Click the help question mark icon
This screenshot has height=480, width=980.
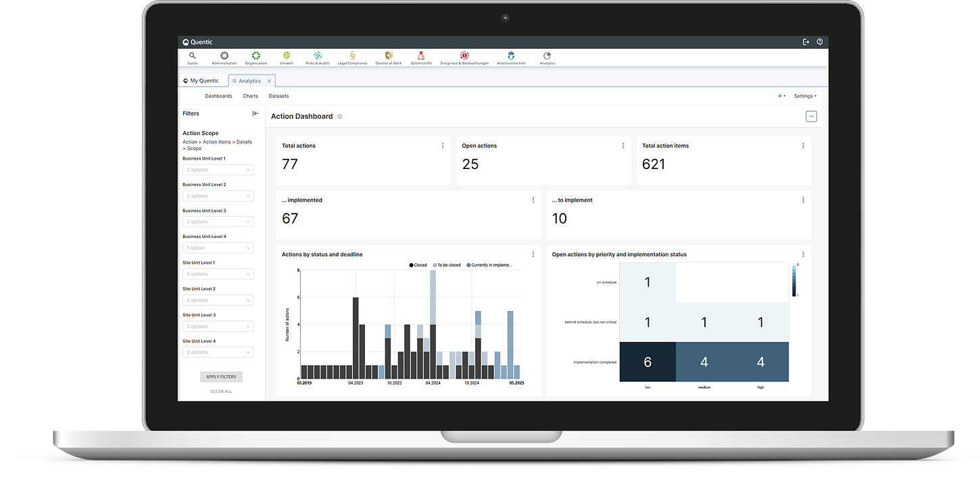[820, 42]
